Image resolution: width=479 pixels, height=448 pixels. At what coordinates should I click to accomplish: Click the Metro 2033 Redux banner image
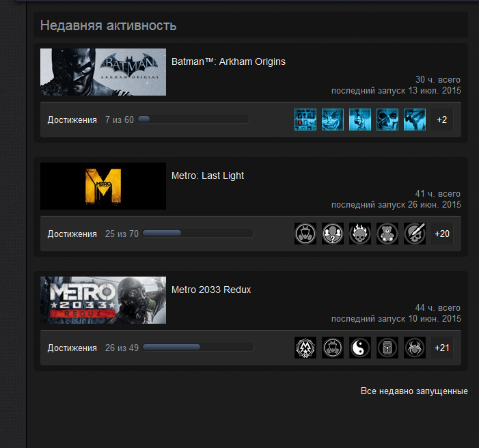[x=103, y=300]
